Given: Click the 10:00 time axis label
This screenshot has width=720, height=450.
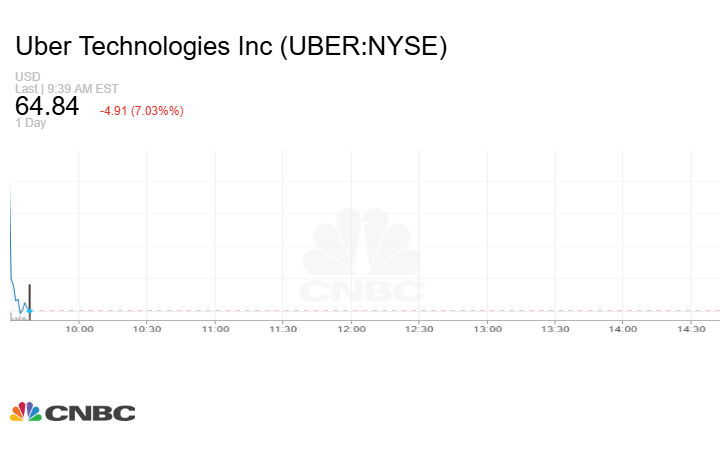Looking at the screenshot, I should coord(79,328).
